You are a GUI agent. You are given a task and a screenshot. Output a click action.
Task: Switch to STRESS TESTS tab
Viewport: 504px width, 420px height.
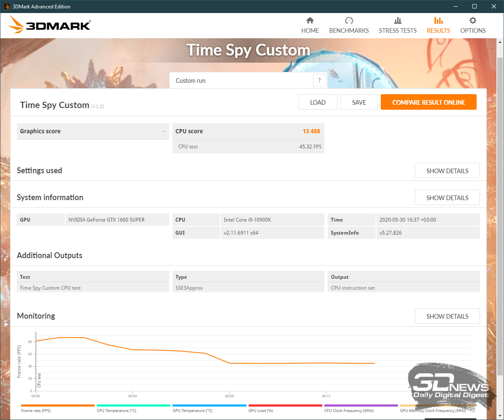(x=398, y=25)
